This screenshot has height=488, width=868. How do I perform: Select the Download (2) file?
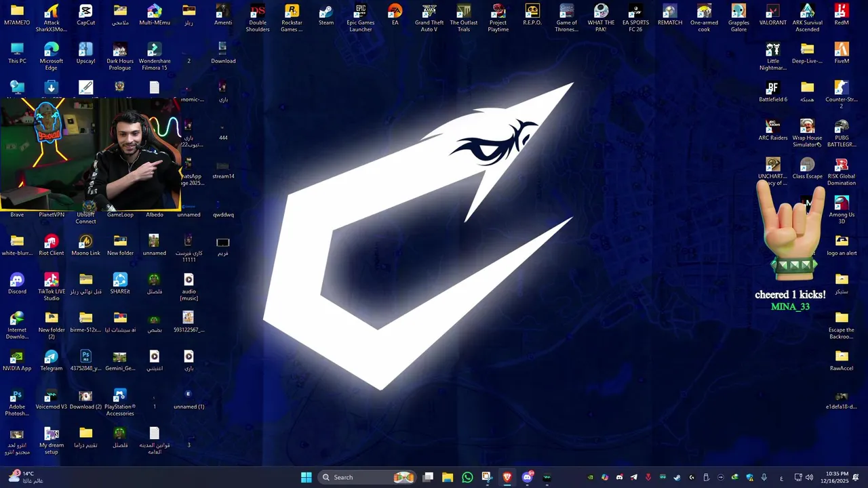pos(85,400)
